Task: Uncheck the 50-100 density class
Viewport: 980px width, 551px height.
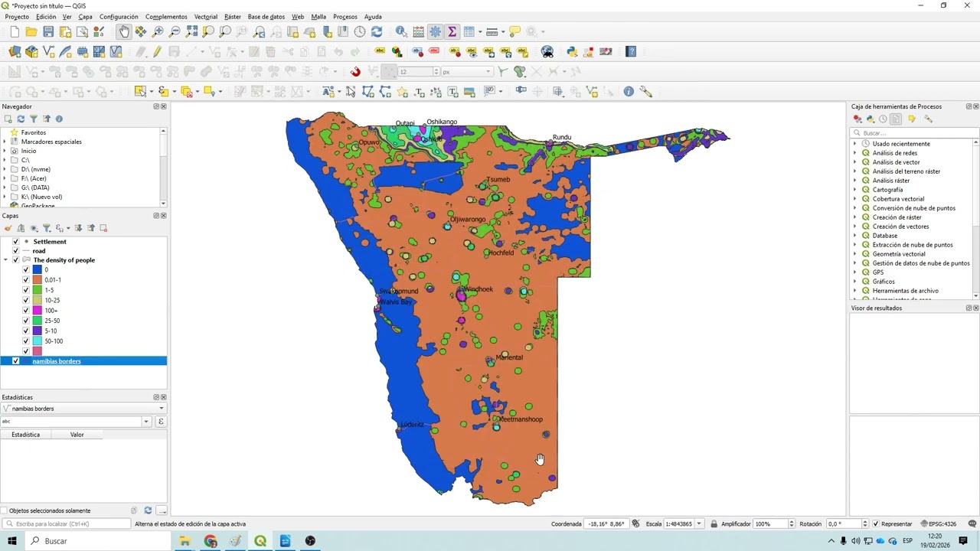Action: (x=26, y=341)
